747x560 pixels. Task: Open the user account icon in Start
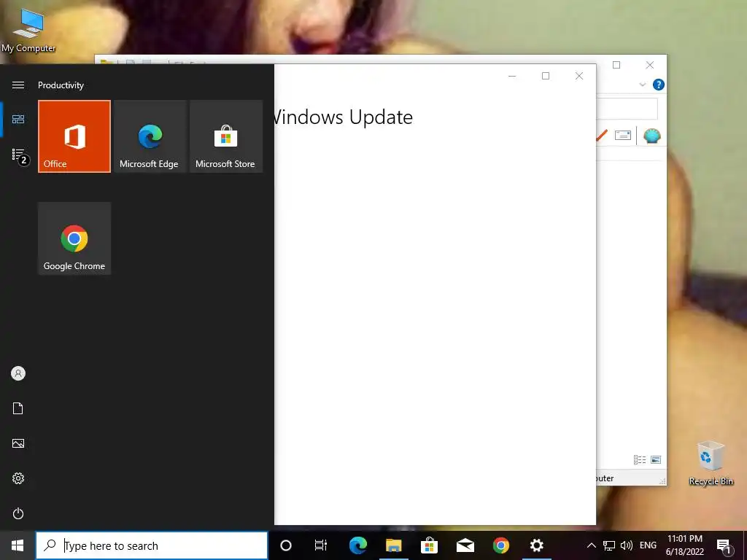pos(18,373)
